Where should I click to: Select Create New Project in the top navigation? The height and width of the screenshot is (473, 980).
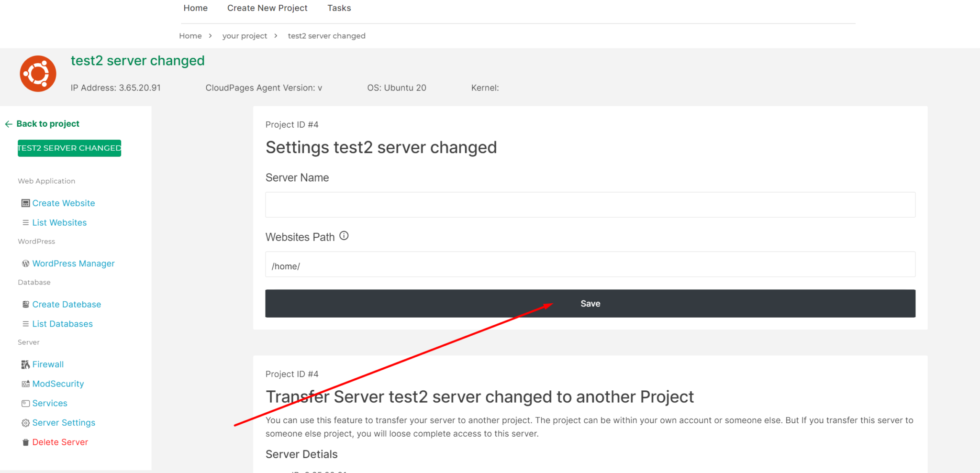pos(267,8)
